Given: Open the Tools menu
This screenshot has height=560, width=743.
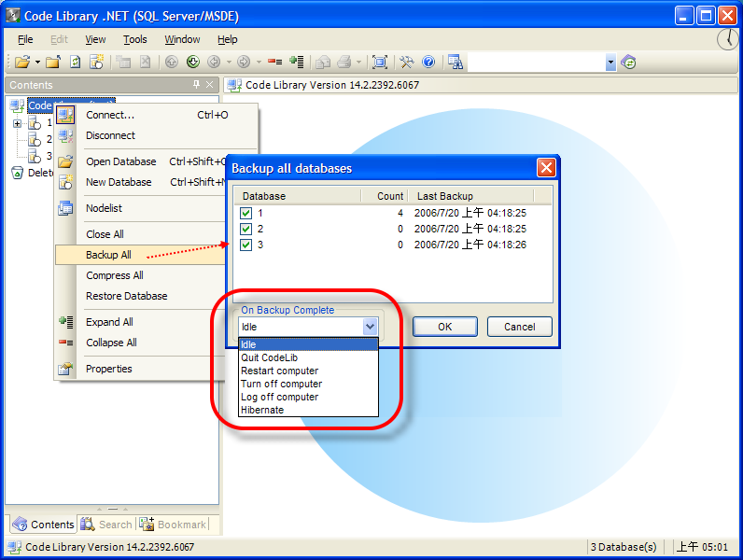Looking at the screenshot, I should 135,39.
